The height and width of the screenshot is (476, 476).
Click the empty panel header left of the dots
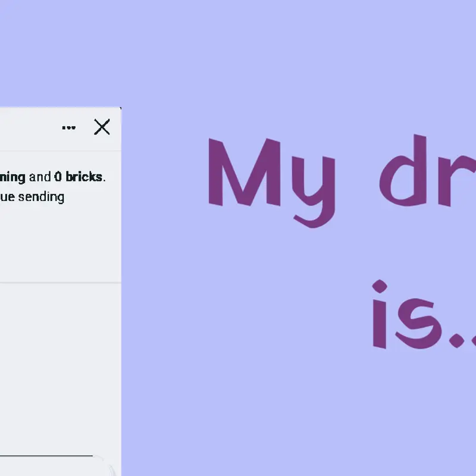tap(29, 128)
